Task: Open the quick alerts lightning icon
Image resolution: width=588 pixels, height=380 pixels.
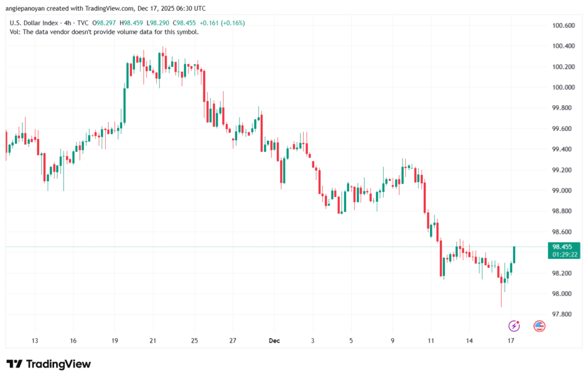Action: (514, 326)
